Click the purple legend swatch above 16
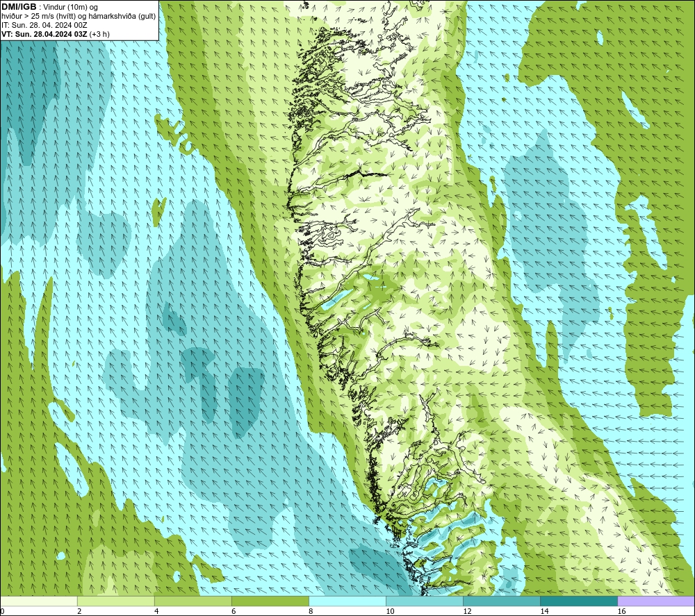Screen dimensions: 695x616 click(656, 601)
